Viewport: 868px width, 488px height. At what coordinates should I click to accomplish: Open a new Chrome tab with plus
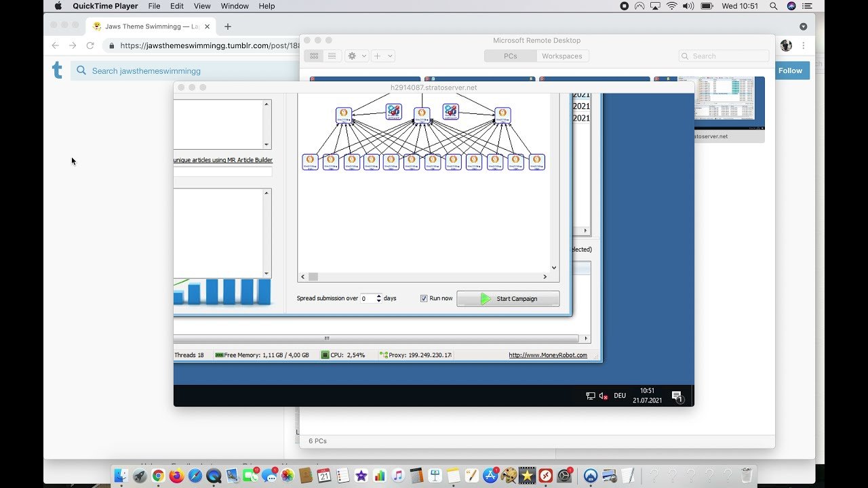click(228, 26)
